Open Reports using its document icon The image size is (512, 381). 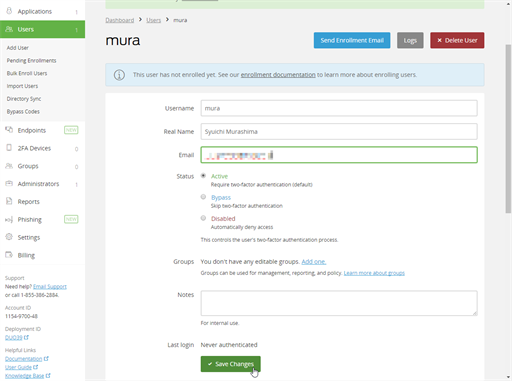tap(9, 201)
